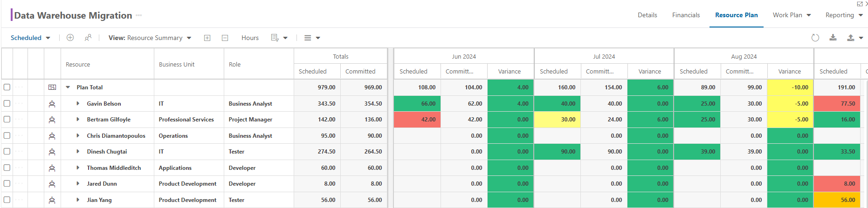Image resolution: width=868 pixels, height=208 pixels.
Task: Click the add resource plus-circle icon
Action: (70, 38)
